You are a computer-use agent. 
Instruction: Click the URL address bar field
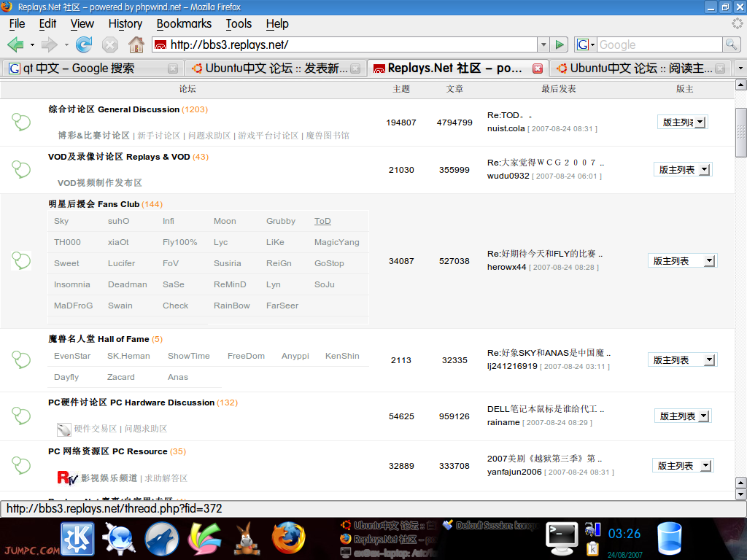[352, 44]
